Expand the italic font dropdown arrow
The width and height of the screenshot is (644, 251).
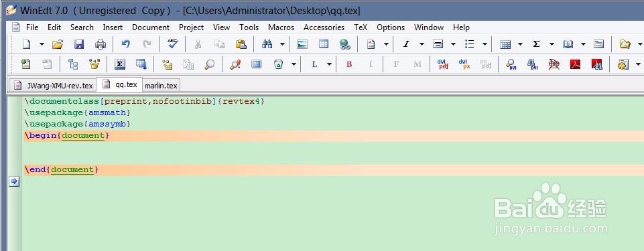[422, 44]
